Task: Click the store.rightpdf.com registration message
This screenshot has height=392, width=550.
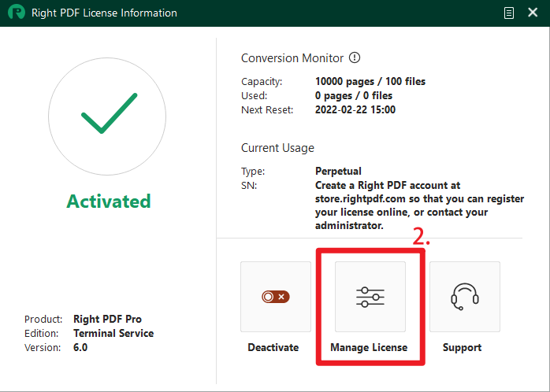Action: click(x=419, y=205)
